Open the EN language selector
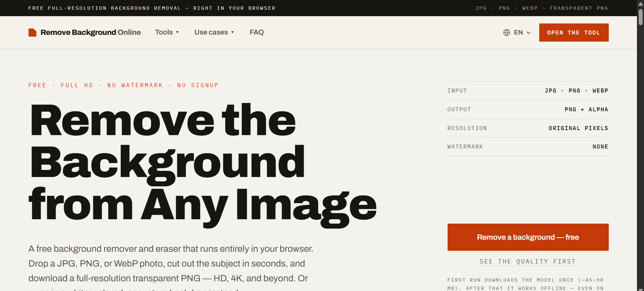The width and height of the screenshot is (644, 291). click(x=517, y=33)
